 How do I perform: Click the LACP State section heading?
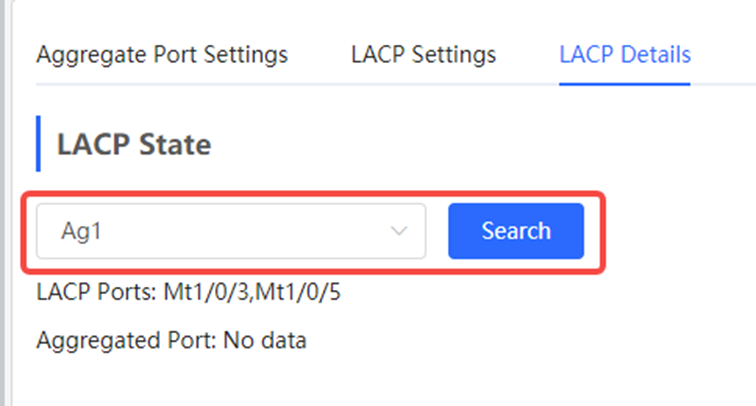click(x=134, y=144)
